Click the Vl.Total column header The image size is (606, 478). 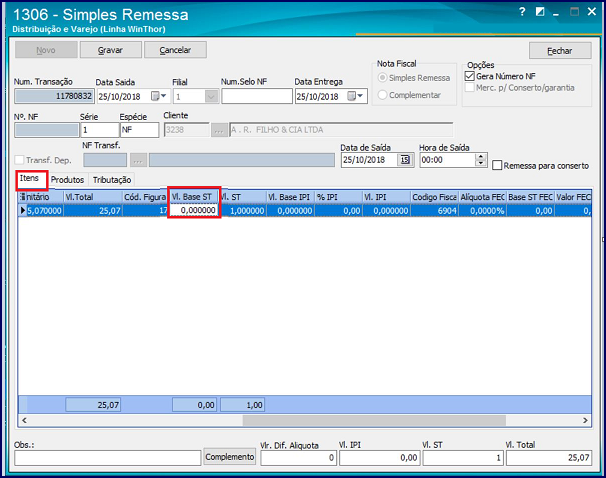point(93,197)
